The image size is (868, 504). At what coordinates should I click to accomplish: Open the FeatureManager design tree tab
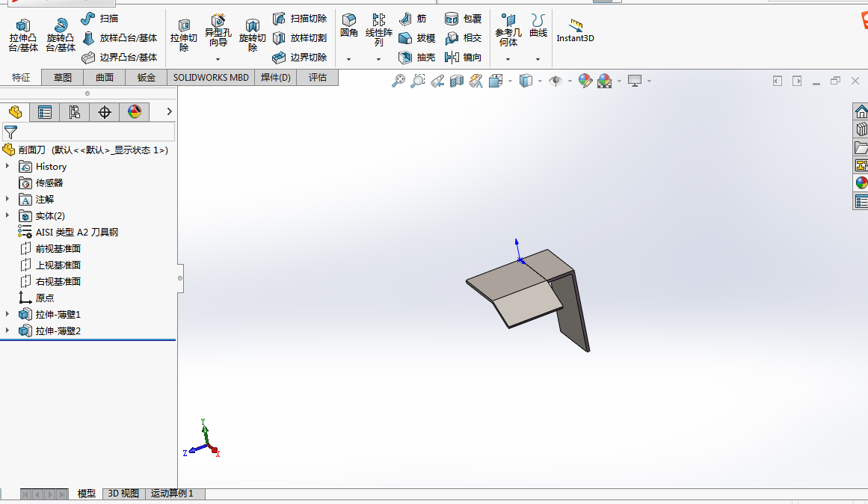[16, 112]
